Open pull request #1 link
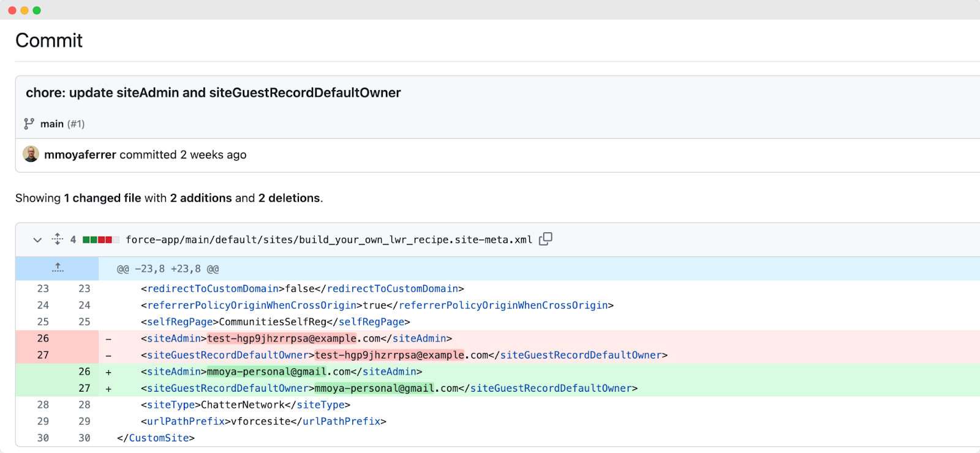 point(76,124)
